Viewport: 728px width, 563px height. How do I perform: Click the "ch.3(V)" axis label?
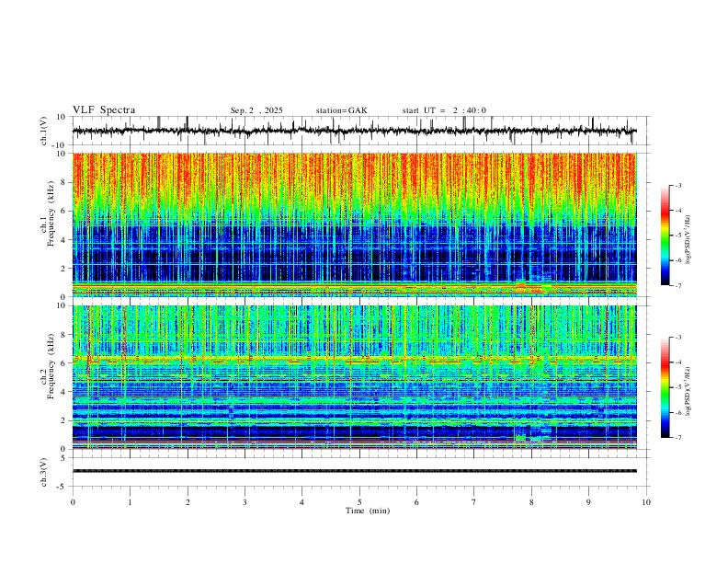44,472
